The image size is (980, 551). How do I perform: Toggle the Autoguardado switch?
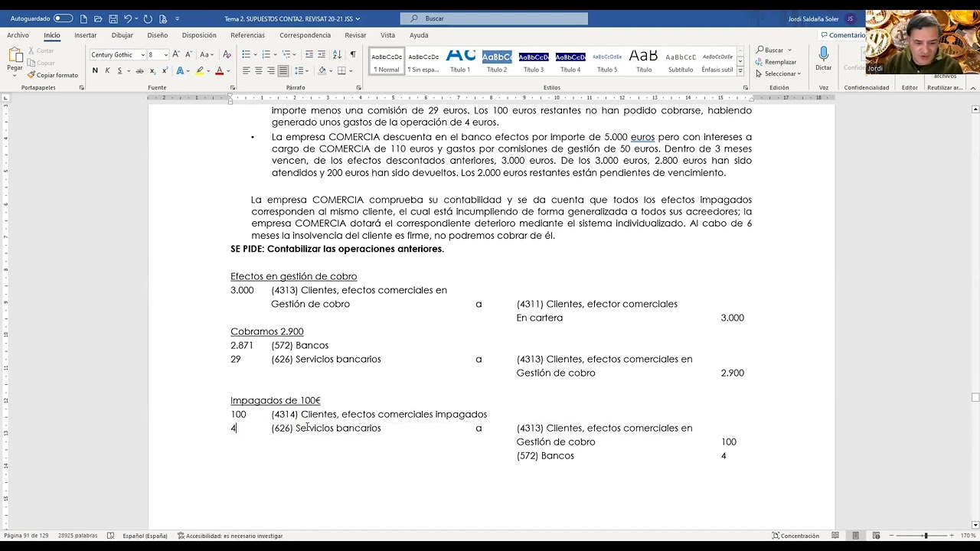[x=63, y=18]
